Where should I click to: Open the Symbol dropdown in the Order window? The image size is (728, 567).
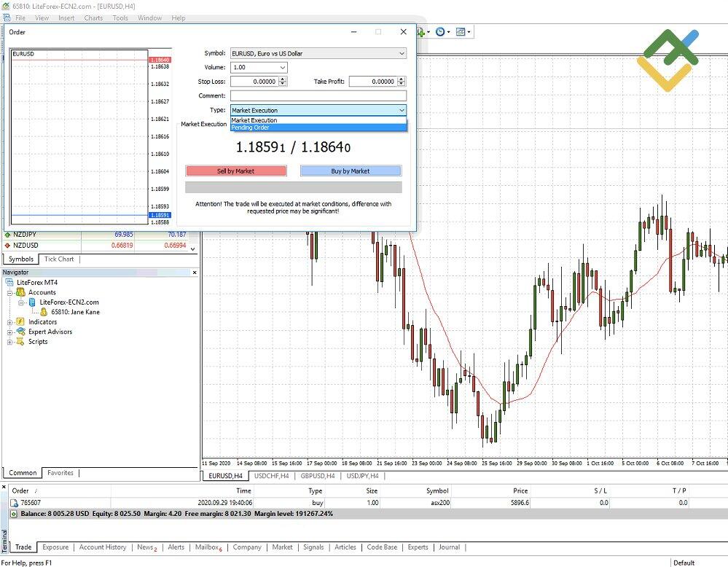(402, 52)
